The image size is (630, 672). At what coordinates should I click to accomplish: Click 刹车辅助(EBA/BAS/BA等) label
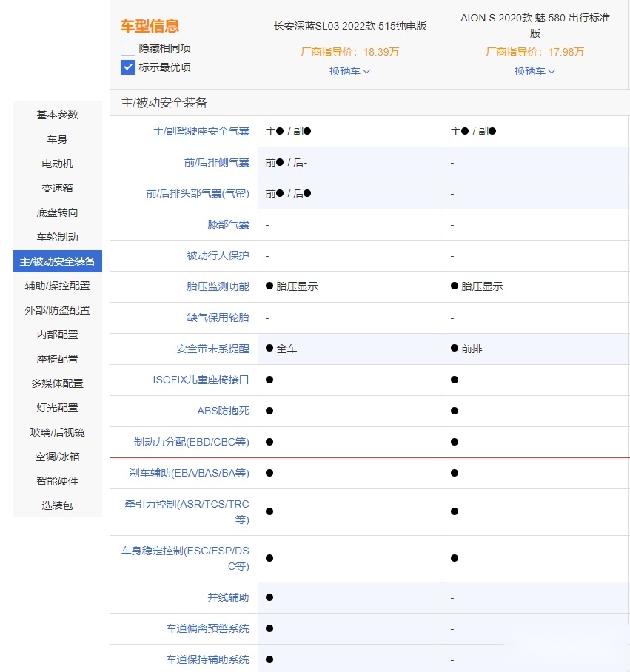coord(189,473)
